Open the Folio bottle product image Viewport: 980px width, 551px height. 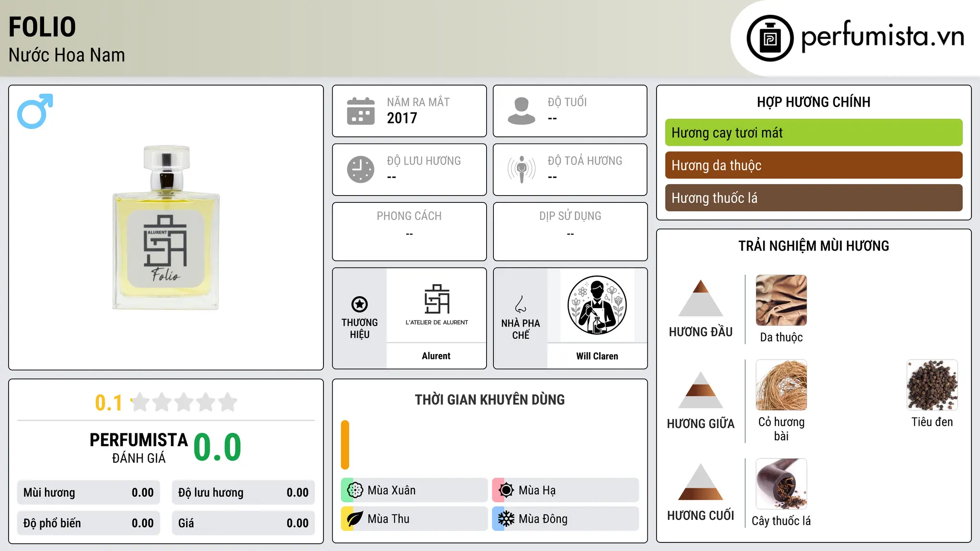[x=166, y=228]
